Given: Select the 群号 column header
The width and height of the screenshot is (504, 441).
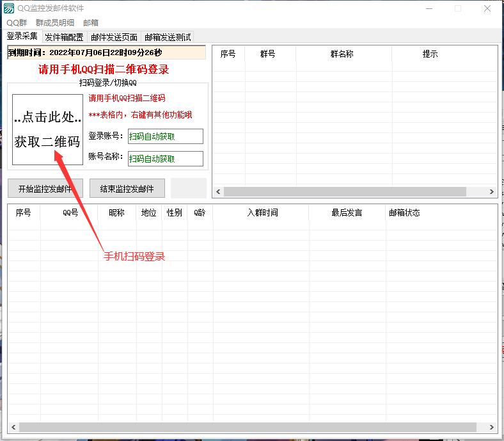Looking at the screenshot, I should coord(271,54).
